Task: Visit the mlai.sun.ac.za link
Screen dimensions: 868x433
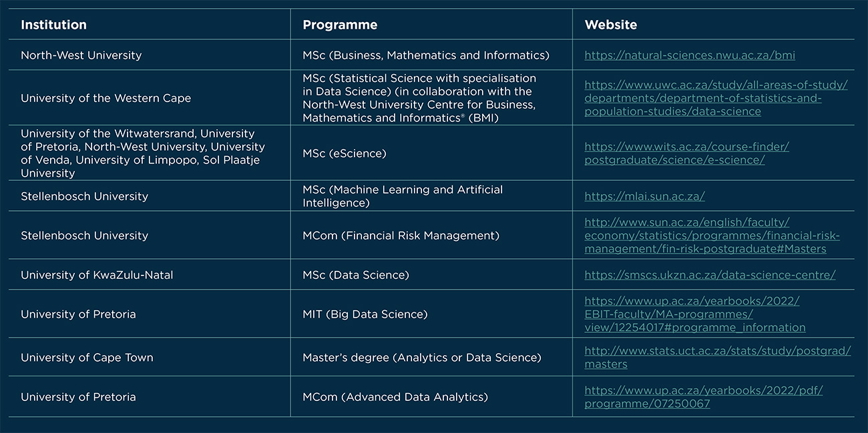Action: (644, 196)
